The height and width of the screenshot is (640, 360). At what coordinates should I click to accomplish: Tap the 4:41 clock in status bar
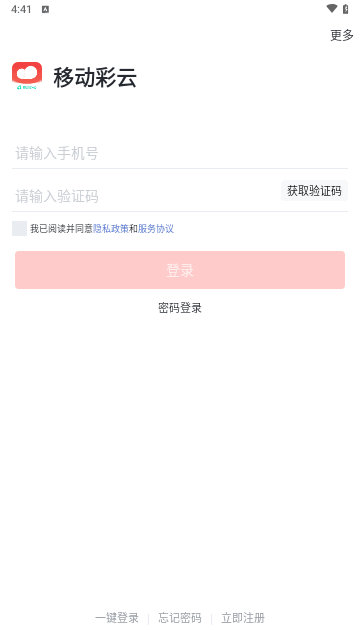tap(21, 9)
